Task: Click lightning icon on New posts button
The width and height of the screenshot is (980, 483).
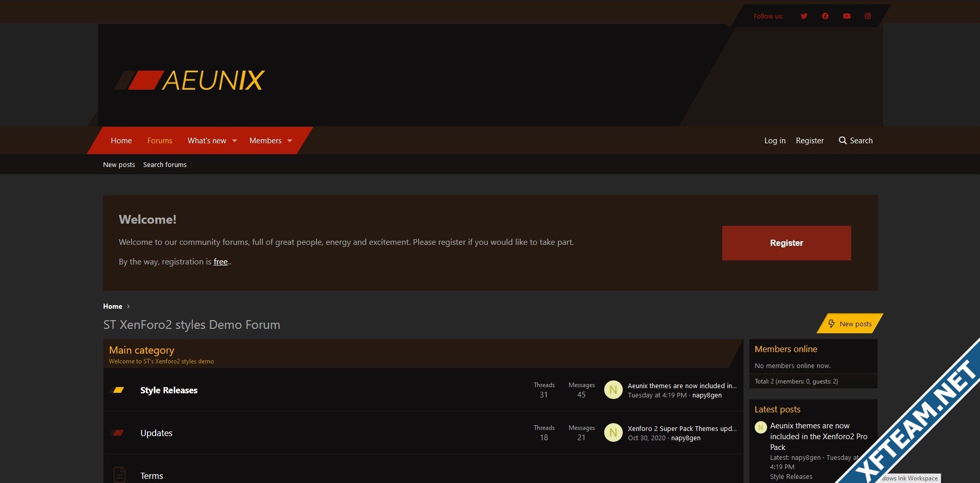Action: (832, 324)
